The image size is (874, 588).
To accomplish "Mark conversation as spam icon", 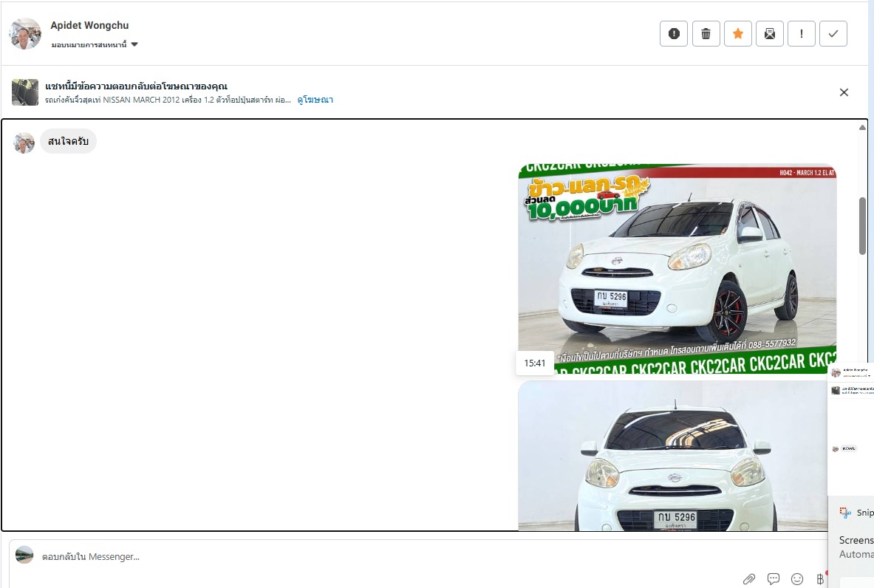I will click(673, 34).
